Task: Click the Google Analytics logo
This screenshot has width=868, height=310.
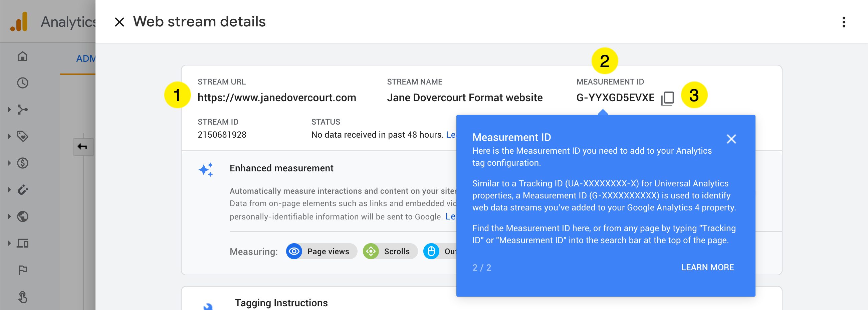Action: pos(19,22)
